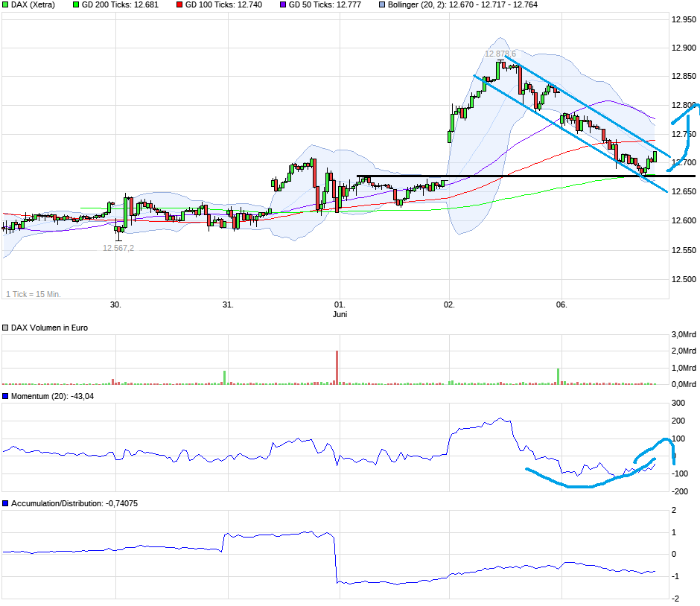Click the 'GD 100 Ticks: 12.740' label

(223, 5)
